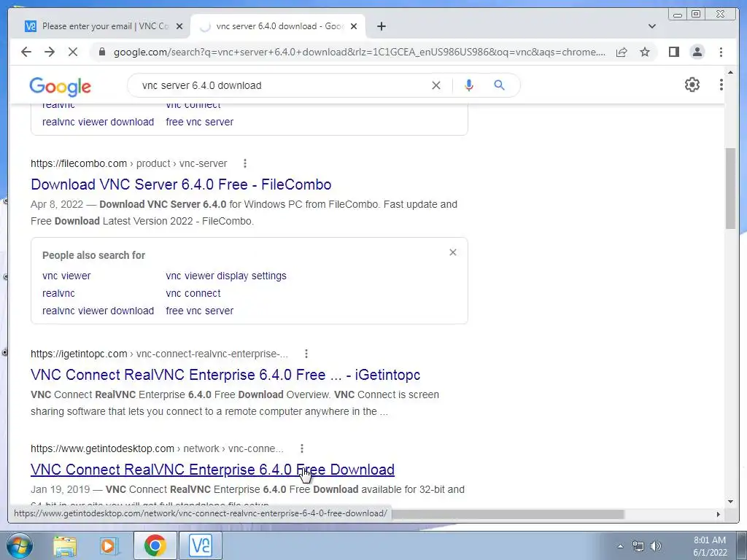Click the getintodesktop.com breadcrumb URL

click(157, 448)
